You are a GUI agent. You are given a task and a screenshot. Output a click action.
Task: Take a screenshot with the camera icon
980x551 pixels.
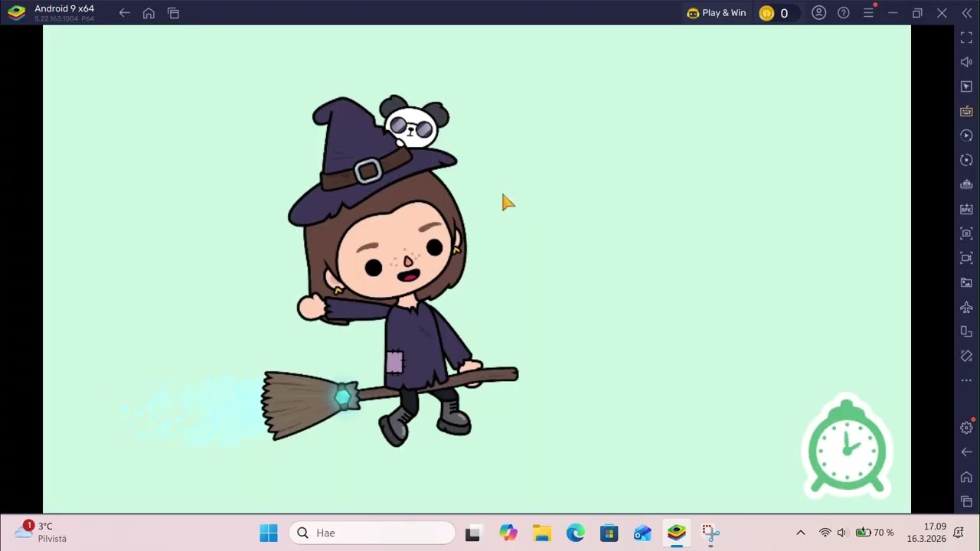(966, 233)
